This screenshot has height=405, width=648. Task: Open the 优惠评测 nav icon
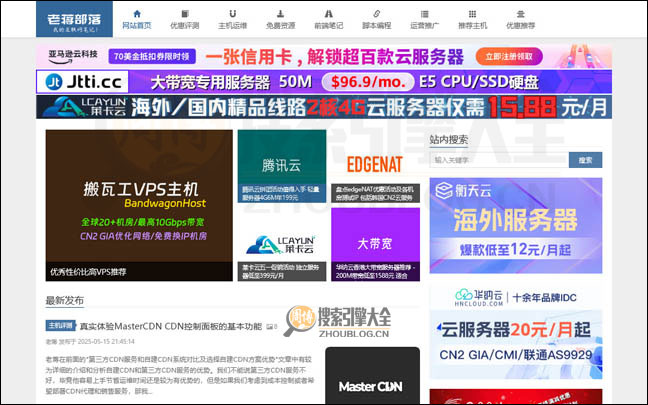coord(185,14)
